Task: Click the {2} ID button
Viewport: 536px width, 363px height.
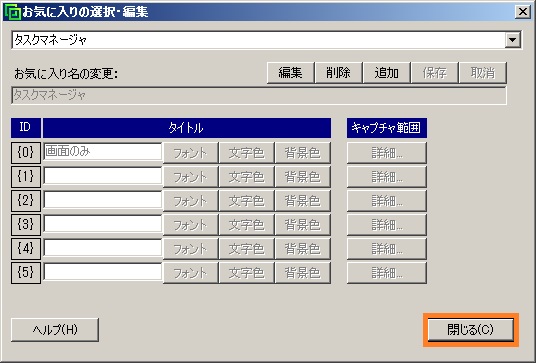Action: (x=26, y=200)
